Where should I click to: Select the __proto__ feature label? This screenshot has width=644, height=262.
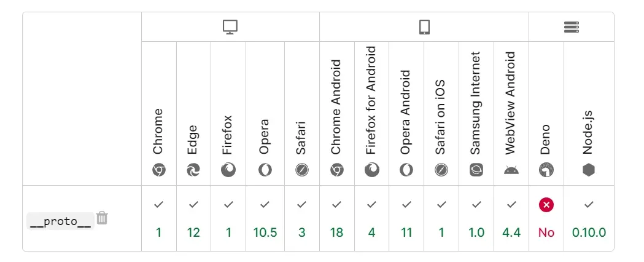point(60,221)
